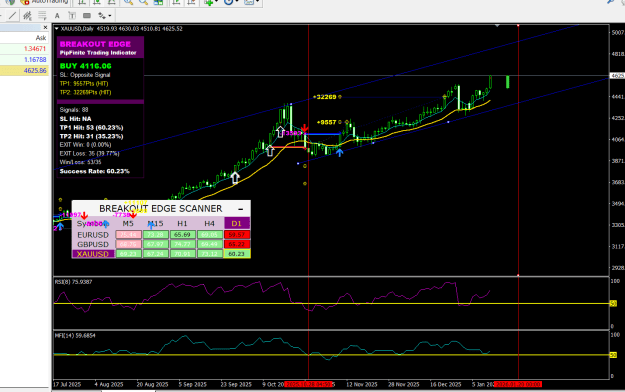
Task: Click the 16 Dec 2025 date label
Action: tap(445, 384)
